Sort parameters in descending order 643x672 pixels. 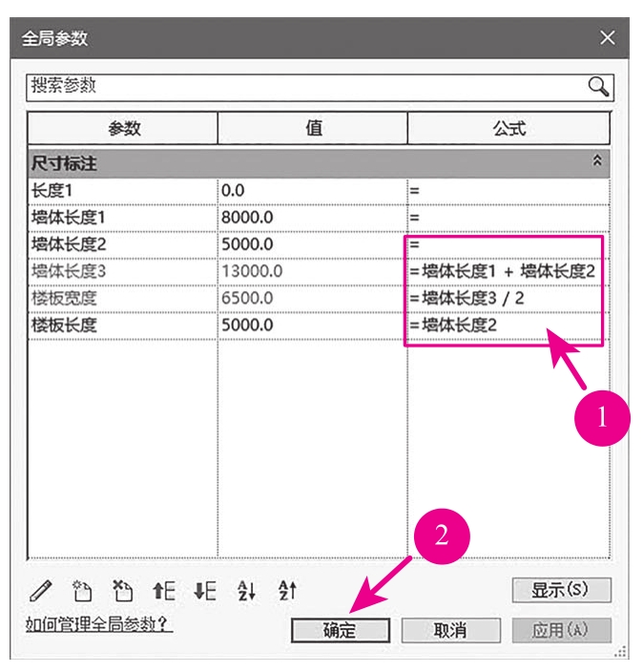(286, 591)
